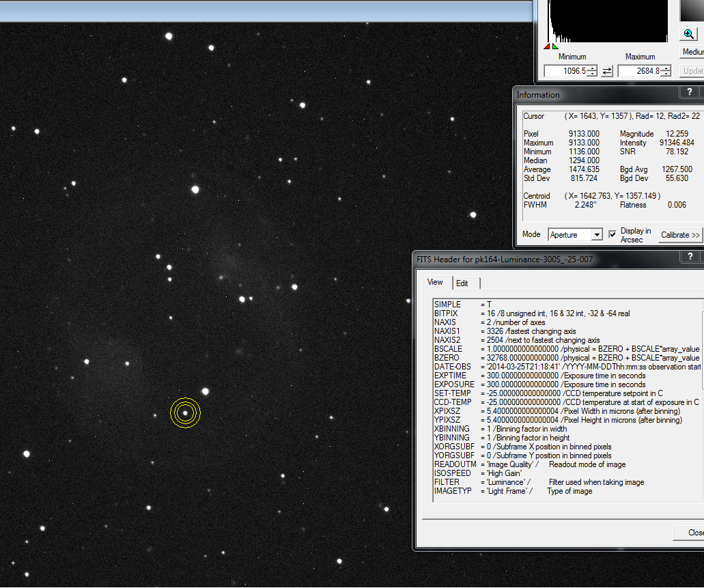Select the YBINNING row in FITS header
Image resolution: width=704 pixels, height=588 pixels.
click(x=567, y=438)
